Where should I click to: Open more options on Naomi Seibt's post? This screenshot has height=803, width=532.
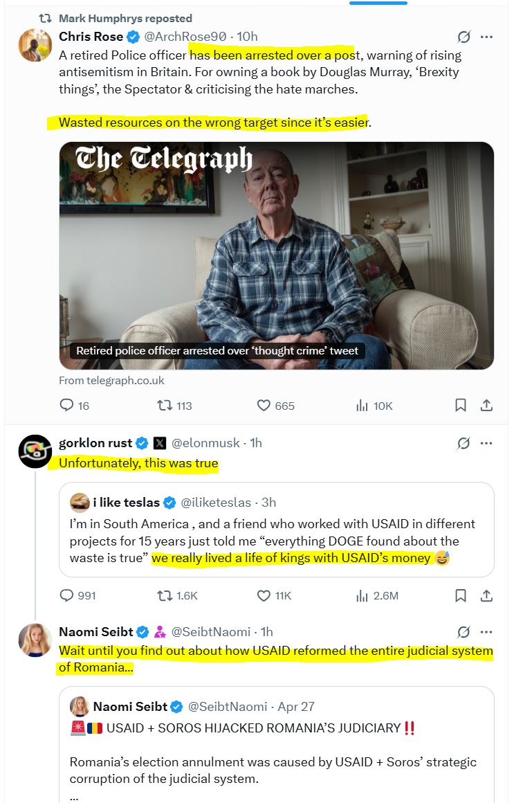pyautogui.click(x=486, y=632)
